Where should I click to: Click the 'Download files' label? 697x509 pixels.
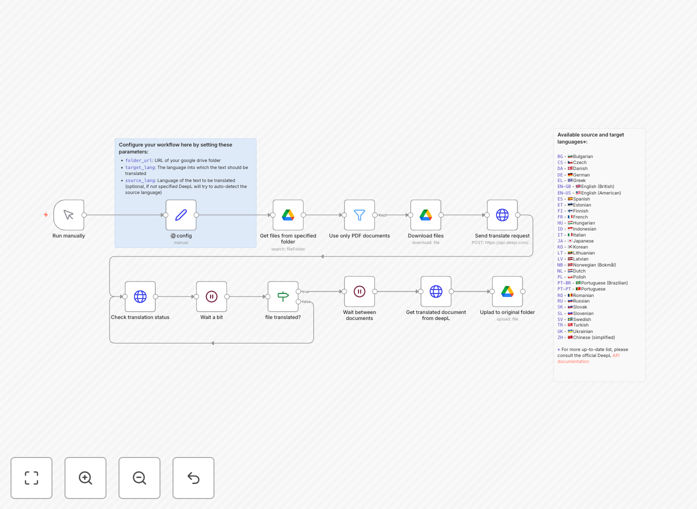[425, 236]
